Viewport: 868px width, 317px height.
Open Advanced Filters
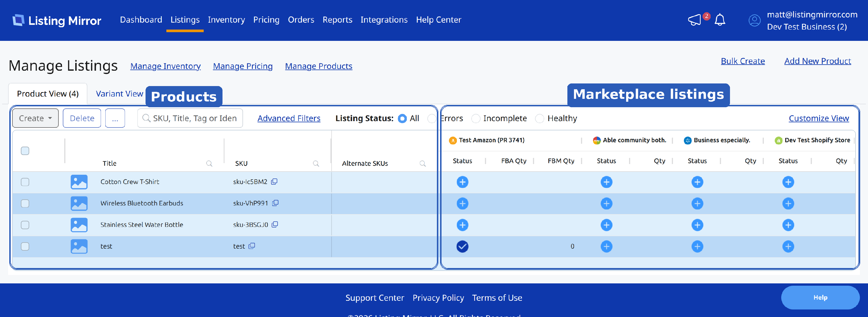point(289,119)
